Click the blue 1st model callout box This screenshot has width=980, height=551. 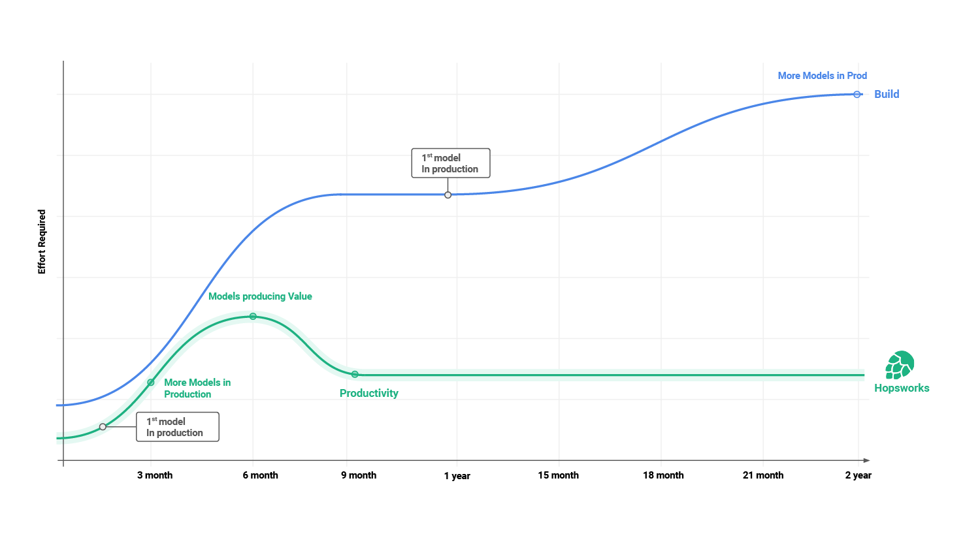(450, 163)
